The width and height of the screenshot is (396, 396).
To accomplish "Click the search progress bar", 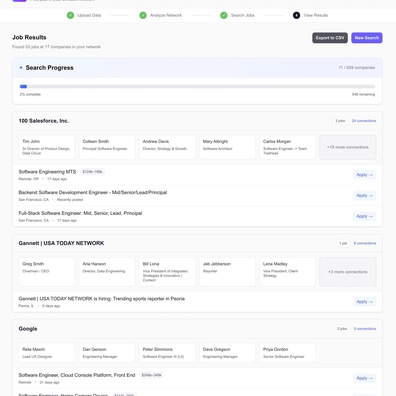I will (x=197, y=86).
